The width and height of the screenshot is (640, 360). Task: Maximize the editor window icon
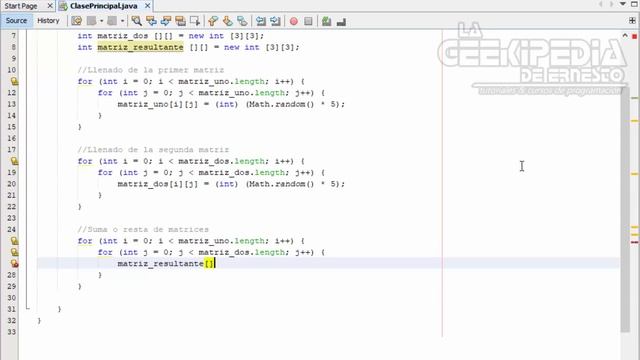(x=634, y=4)
